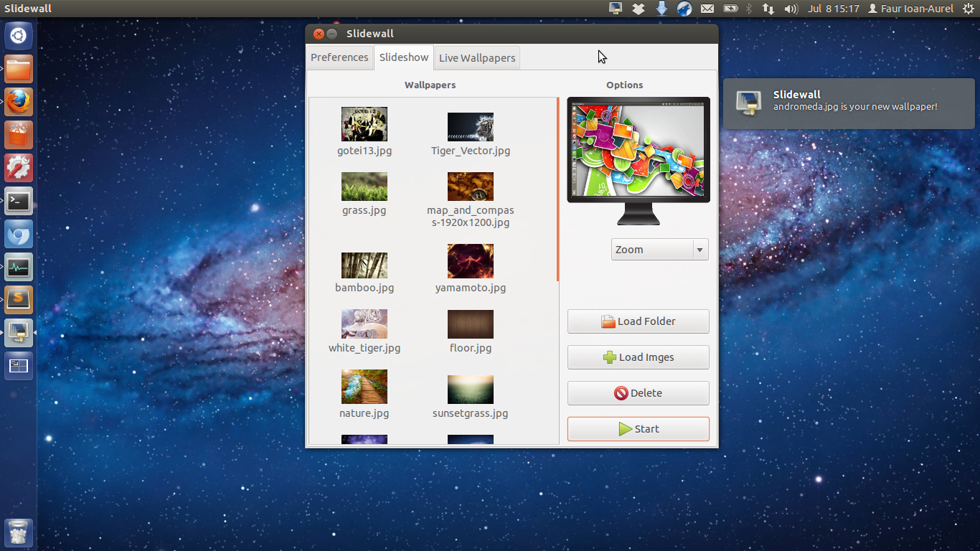Open the mail indicator envelope

707,9
